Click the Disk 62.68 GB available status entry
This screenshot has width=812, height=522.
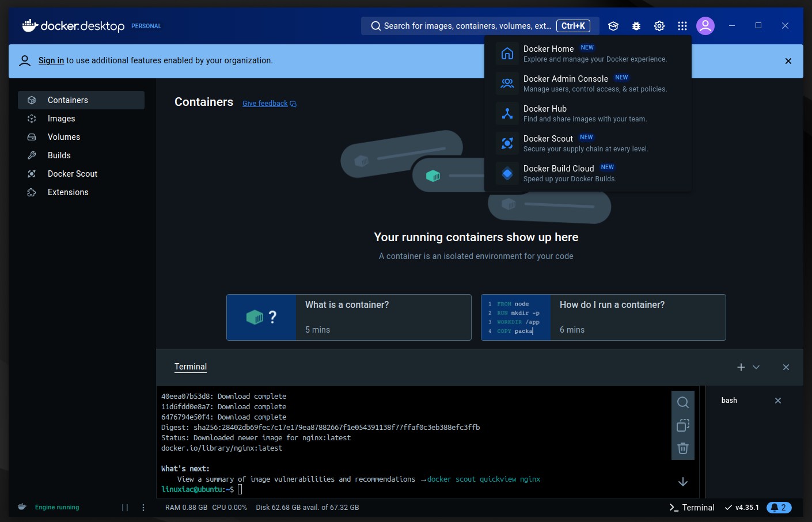[x=308, y=508]
